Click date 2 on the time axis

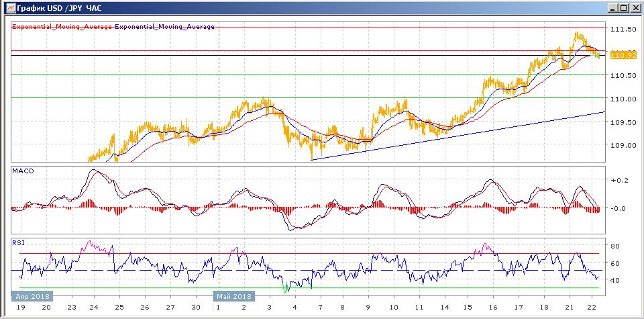(244, 307)
